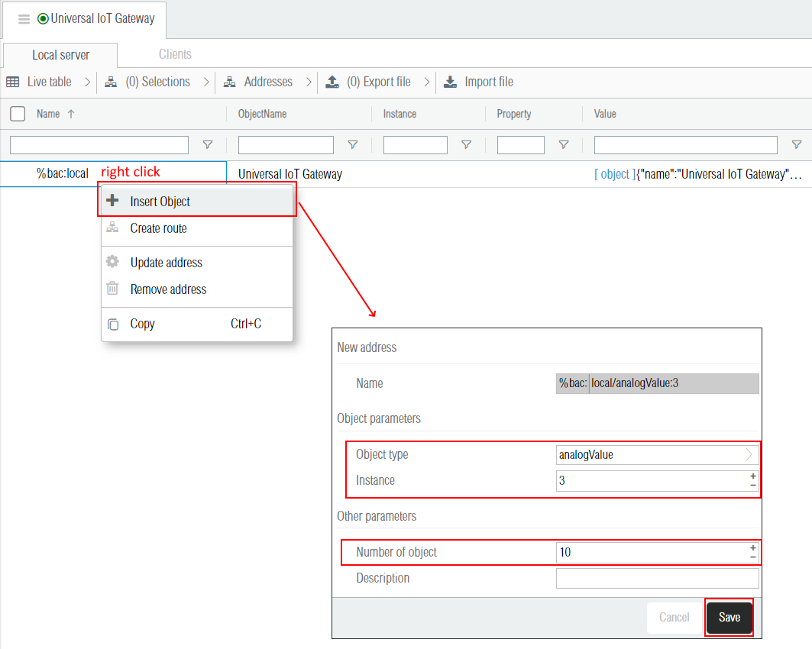Click Cancel in New address dialog

[x=674, y=617]
